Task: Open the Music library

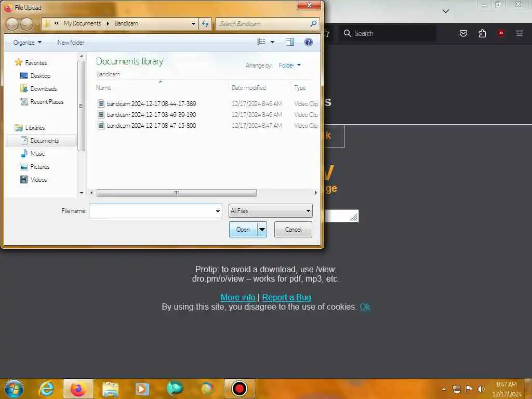Action: click(x=33, y=153)
